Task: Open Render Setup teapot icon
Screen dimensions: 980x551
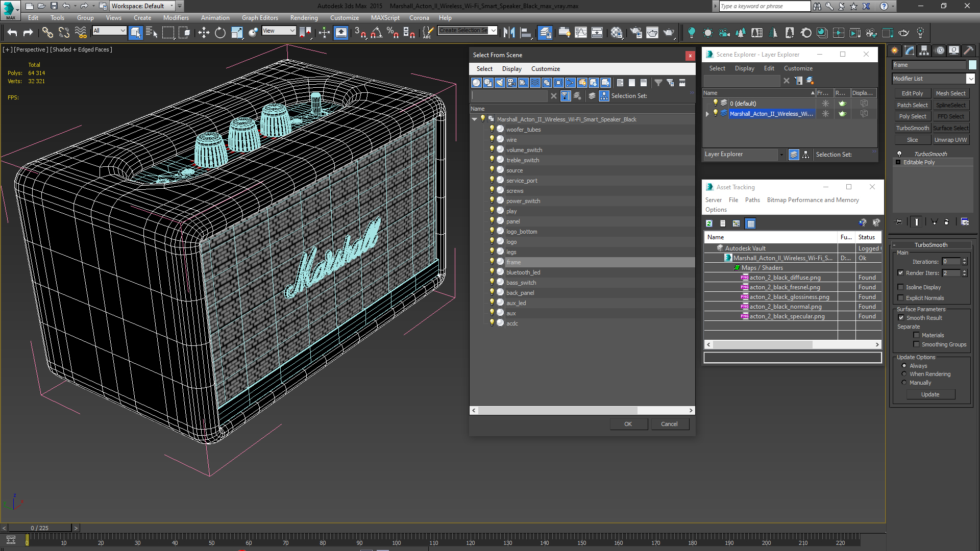Action: pyautogui.click(x=636, y=33)
